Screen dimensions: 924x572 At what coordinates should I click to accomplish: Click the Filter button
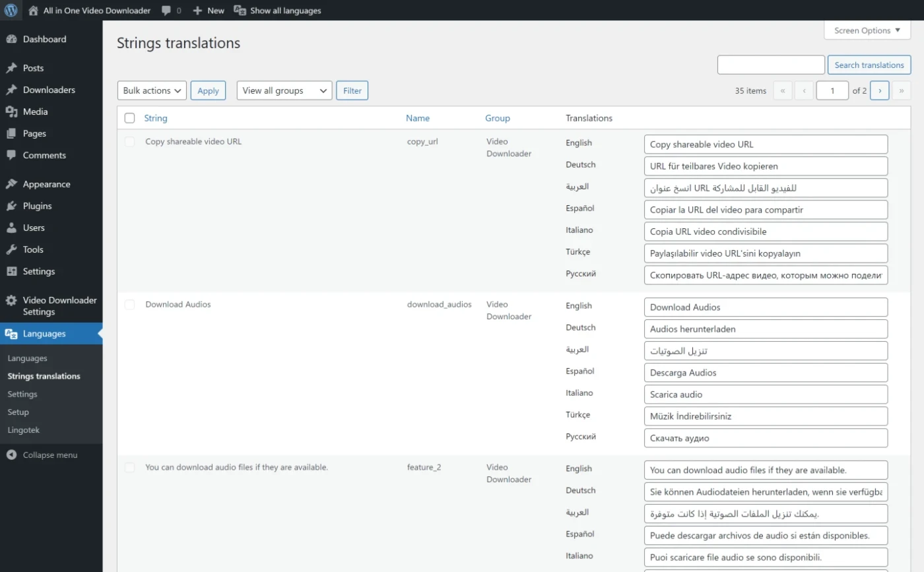coord(352,90)
